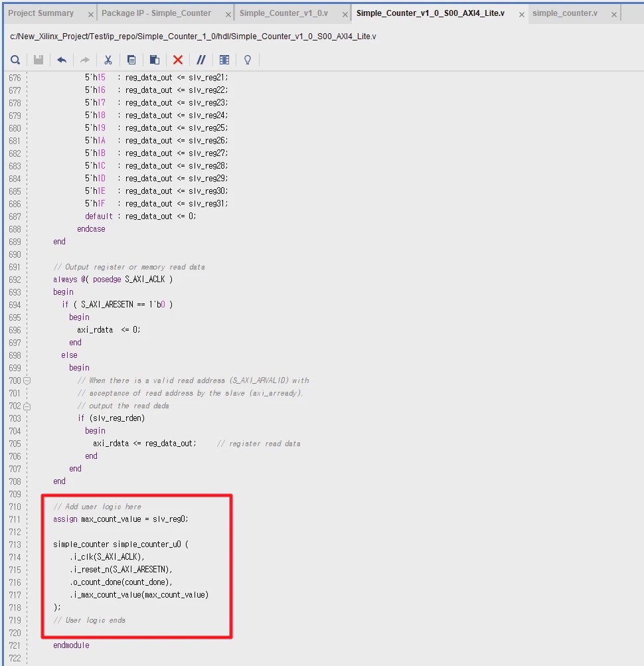Click line number 713 in gutter
644x666 pixels.
(x=15, y=544)
